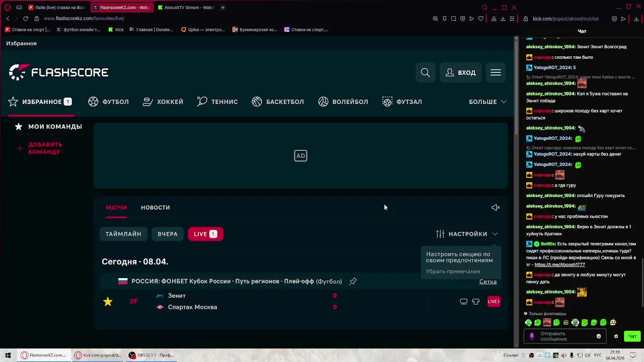
Task: Expand the БОЛЬШЕ sports dropdown
Action: (488, 102)
